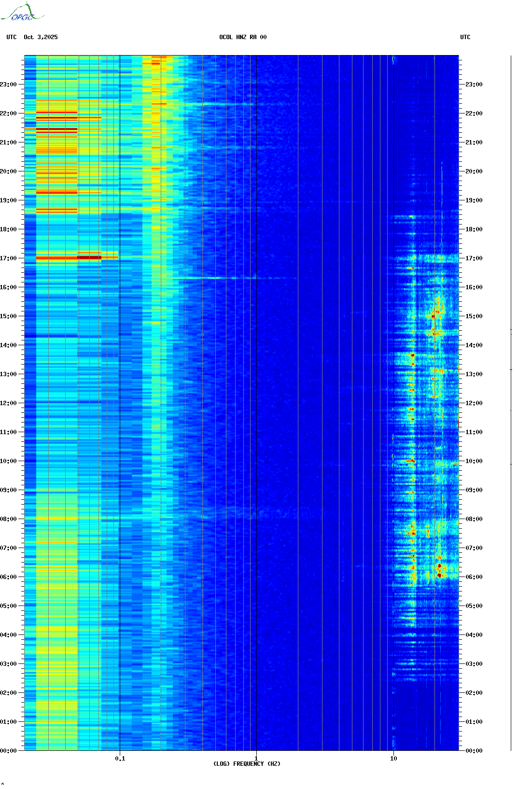Click the OFGC logo
This screenshot has width=532, height=789.
point(23,12)
